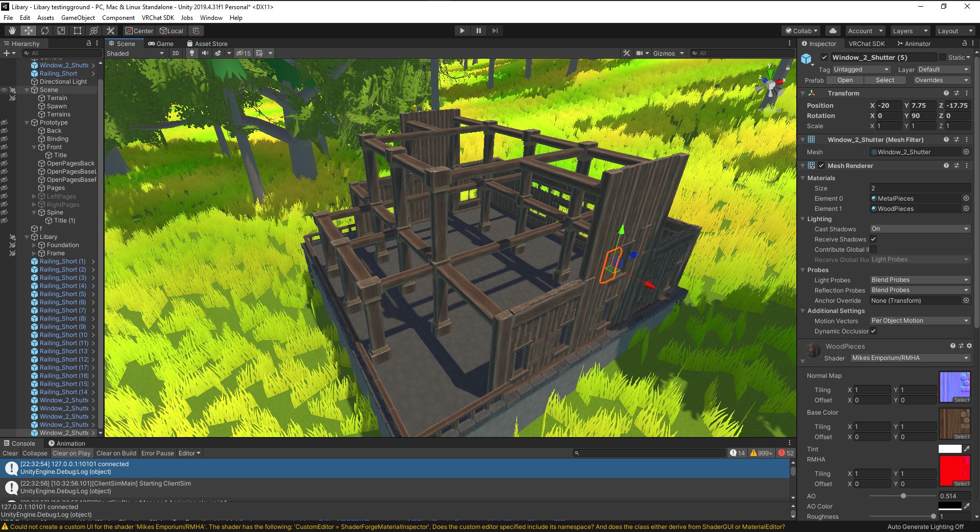This screenshot has width=980, height=532.
Task: Select the Rect Transform tool
Action: pos(78,31)
